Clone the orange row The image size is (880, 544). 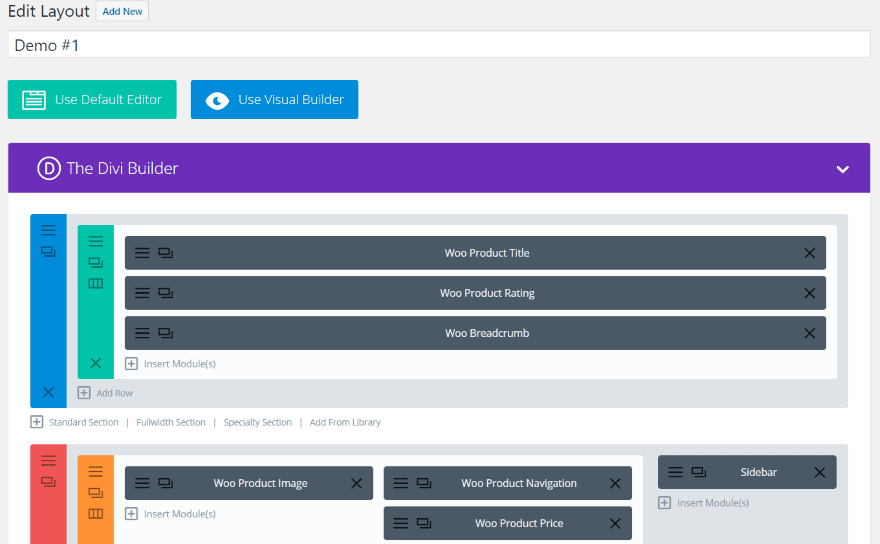tap(96, 492)
